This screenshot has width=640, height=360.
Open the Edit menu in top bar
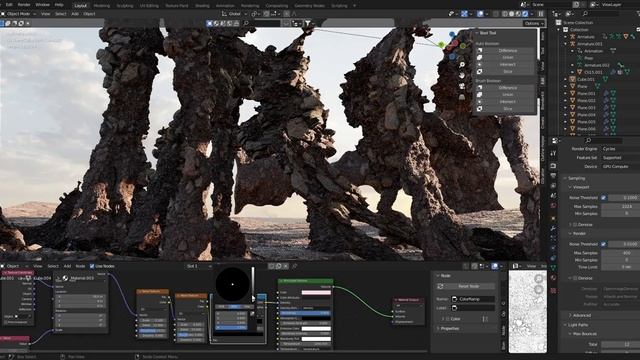coord(9,4)
